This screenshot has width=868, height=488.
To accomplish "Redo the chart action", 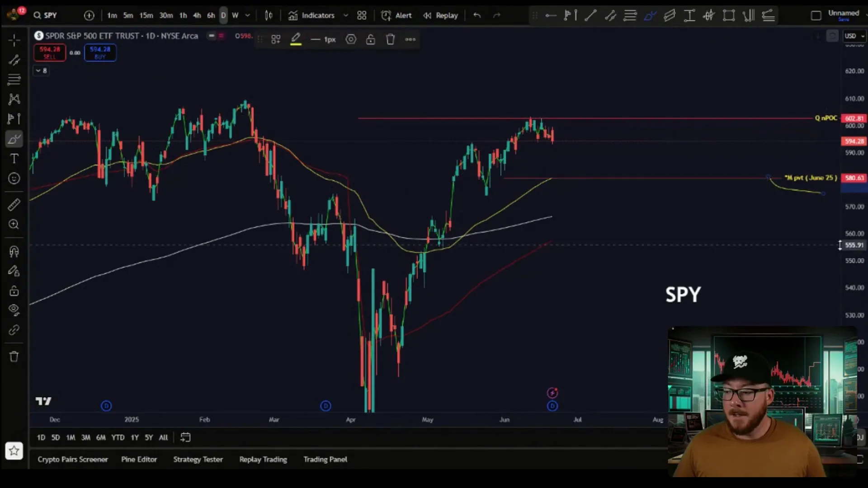I will pos(497,15).
